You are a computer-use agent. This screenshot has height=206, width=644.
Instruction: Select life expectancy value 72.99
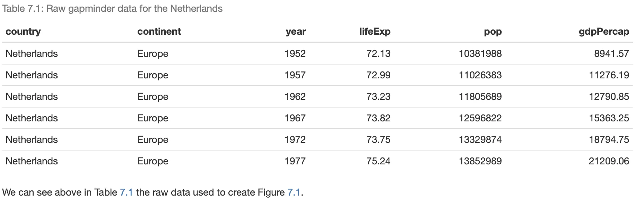point(378,75)
